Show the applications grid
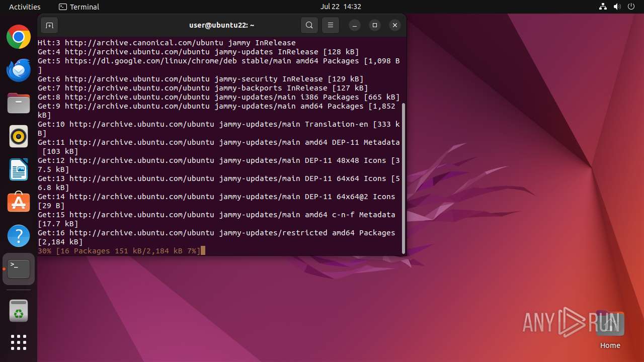 coord(19,342)
